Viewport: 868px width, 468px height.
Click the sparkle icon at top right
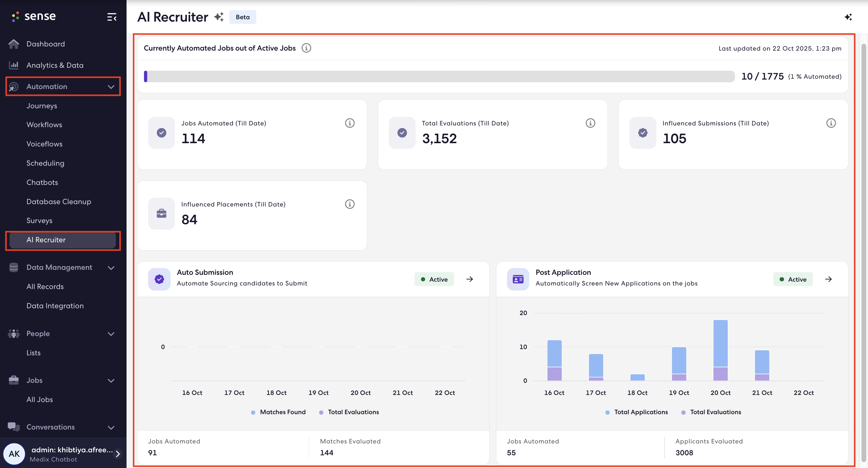848,17
